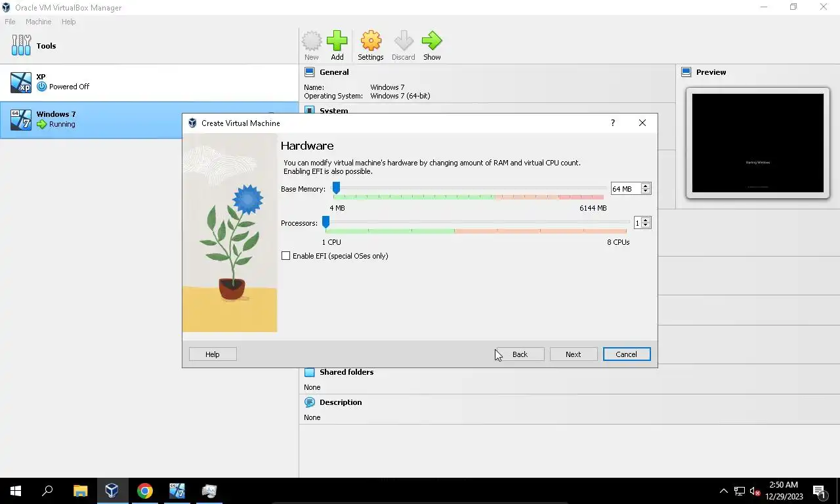
Task: Decrease Processors count with down arrow
Action: pos(646,225)
